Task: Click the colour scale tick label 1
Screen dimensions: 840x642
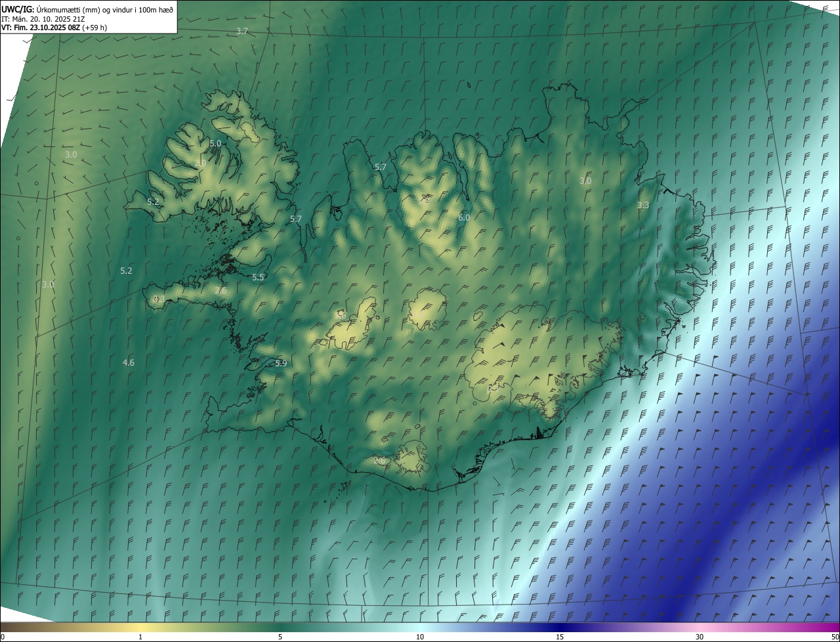Action: [x=140, y=637]
